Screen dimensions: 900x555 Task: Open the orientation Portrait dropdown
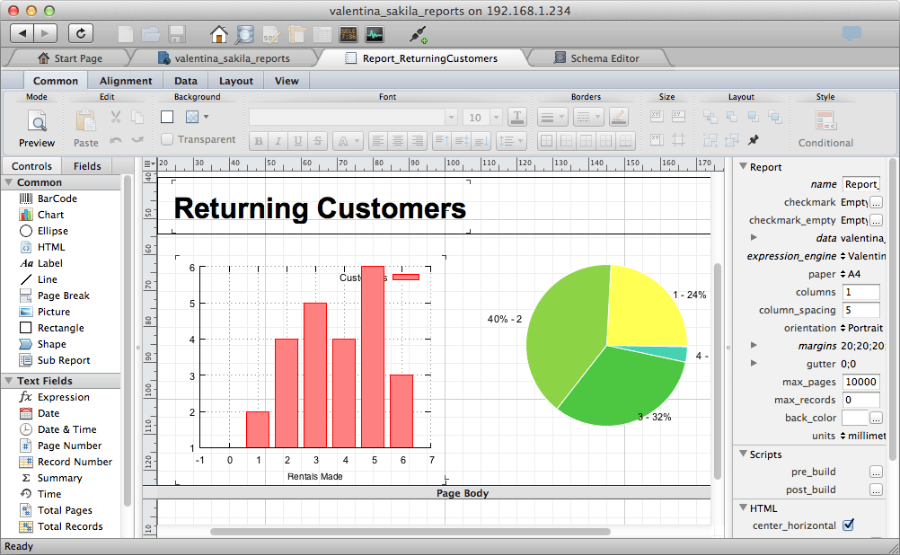point(861,328)
